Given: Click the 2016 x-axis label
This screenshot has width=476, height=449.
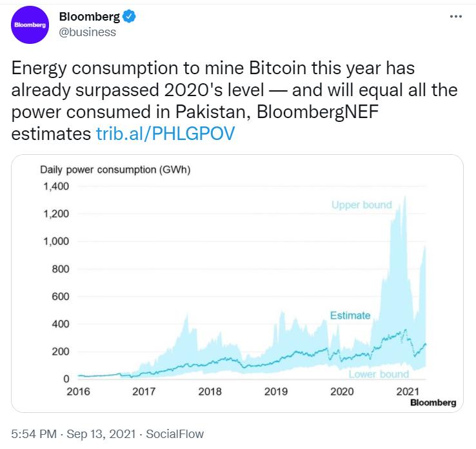Looking at the screenshot, I should click(77, 392).
